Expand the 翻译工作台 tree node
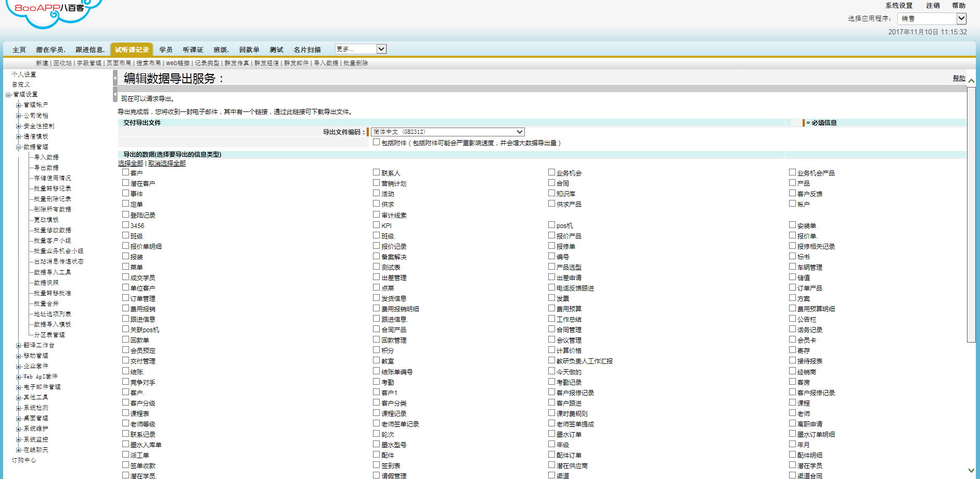 click(19, 345)
